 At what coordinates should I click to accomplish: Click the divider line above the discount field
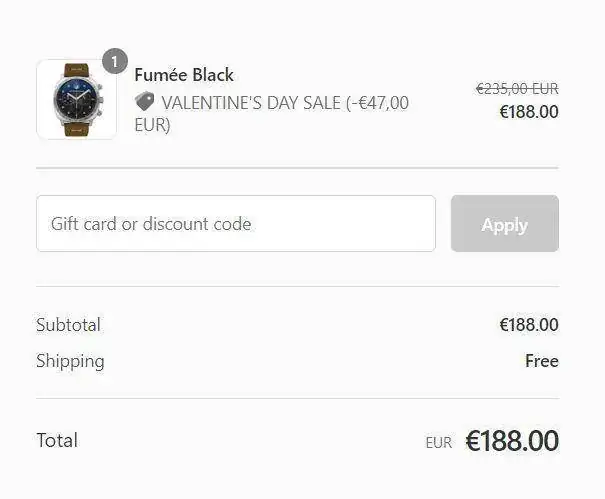tap(297, 168)
